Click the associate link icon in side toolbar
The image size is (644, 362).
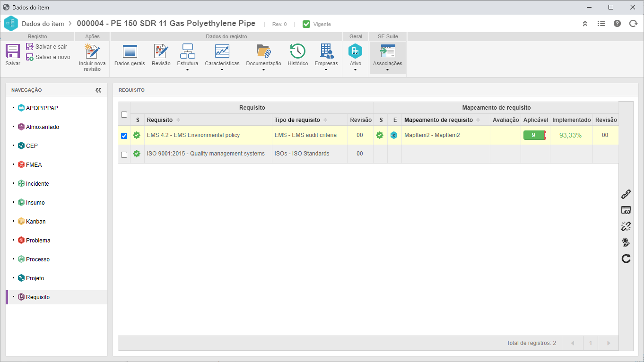click(626, 194)
